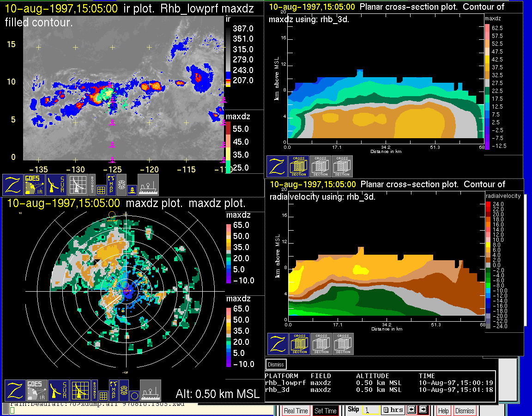Select the SUR radar icon in the maxdz plot toolbar
Image resolution: width=532 pixels, height=416 pixels.
point(58,391)
